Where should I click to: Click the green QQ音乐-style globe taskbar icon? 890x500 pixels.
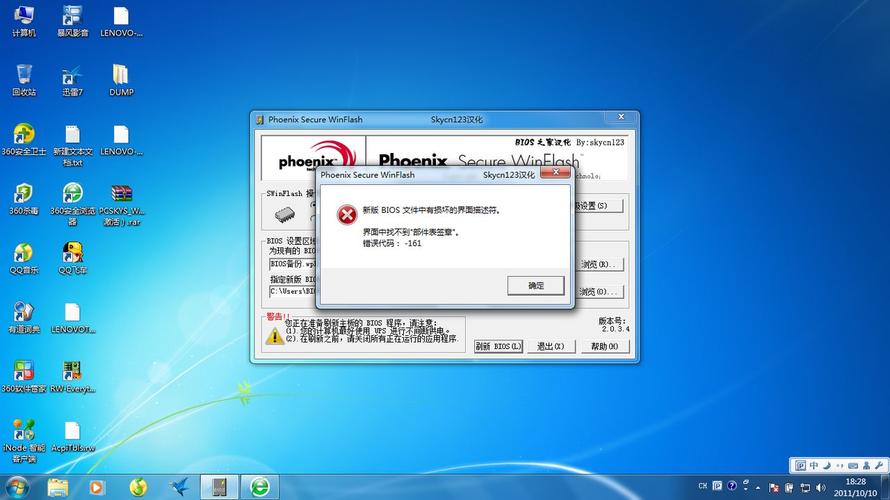(x=138, y=487)
